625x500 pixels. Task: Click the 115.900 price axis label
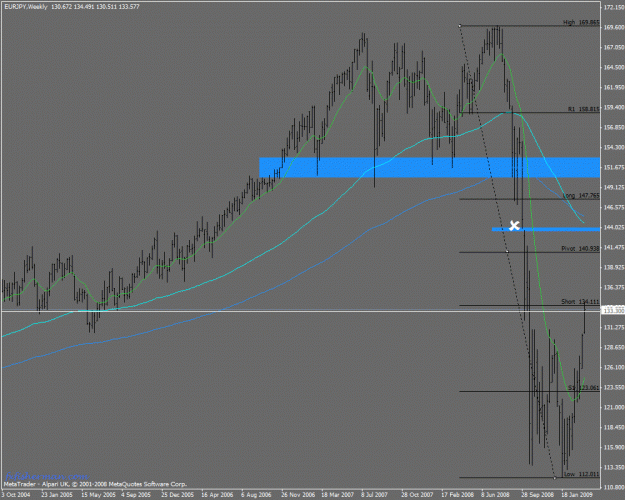point(614,447)
